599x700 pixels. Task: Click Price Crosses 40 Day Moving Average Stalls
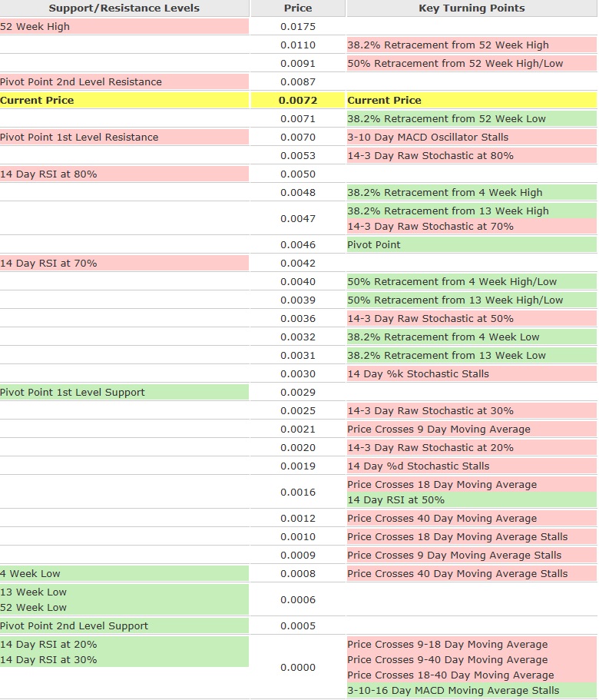click(472, 574)
